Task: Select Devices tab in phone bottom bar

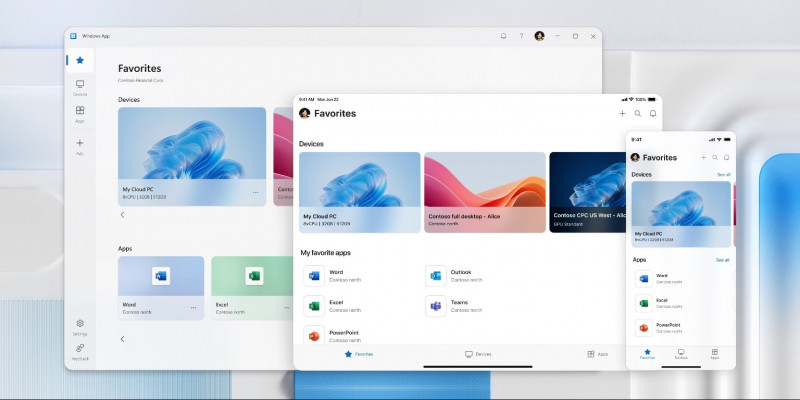Action: [681, 354]
